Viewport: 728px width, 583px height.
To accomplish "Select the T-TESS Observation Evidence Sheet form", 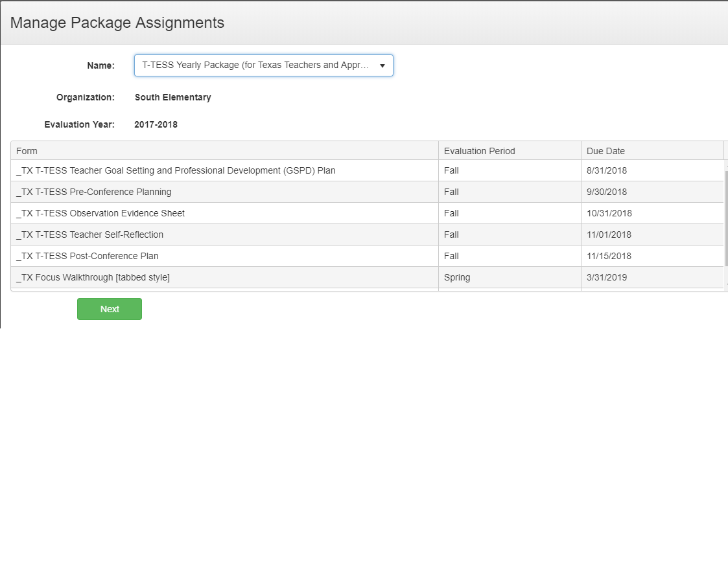I will pyautogui.click(x=100, y=213).
